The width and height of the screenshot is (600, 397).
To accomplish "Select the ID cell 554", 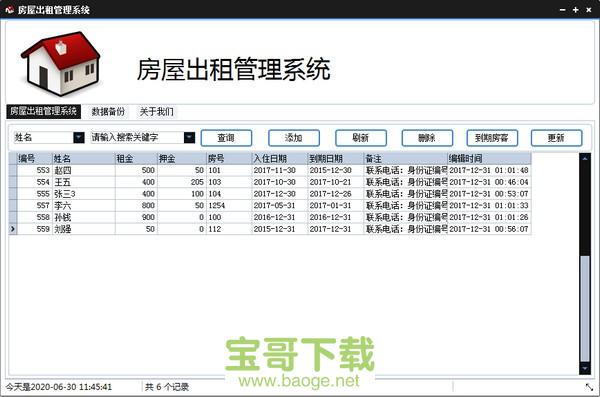I will point(34,182).
